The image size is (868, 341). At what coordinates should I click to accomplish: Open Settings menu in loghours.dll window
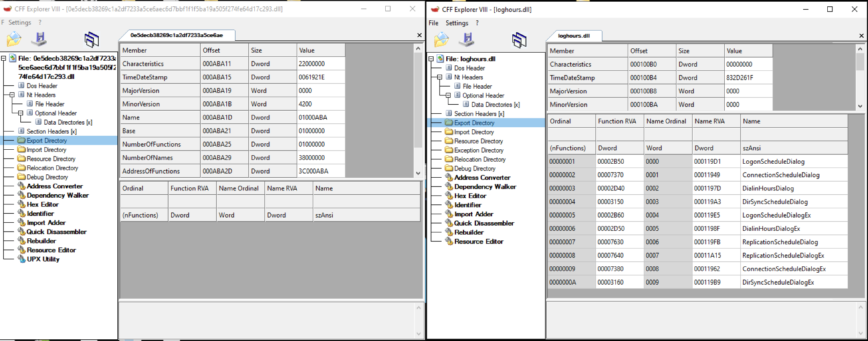pos(457,23)
